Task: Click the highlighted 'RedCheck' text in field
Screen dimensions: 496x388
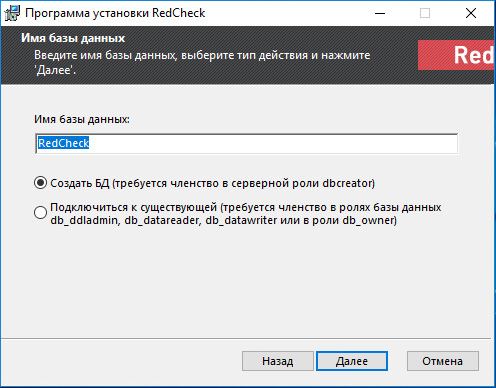Action: click(x=63, y=143)
